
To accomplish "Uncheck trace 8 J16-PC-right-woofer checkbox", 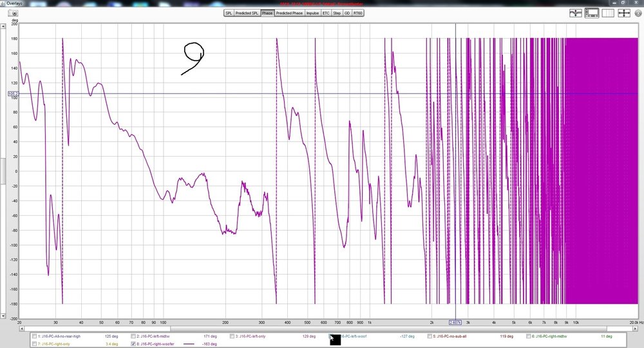I will pyautogui.click(x=133, y=344).
